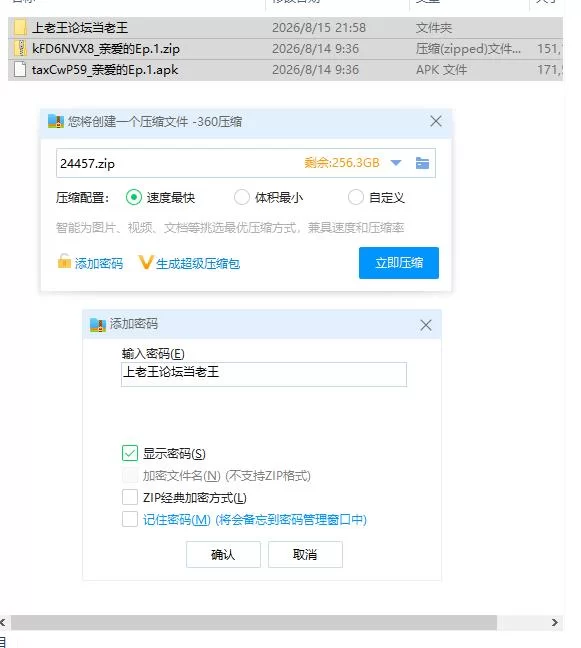Click the 生成超级压缩包 link

(198, 263)
